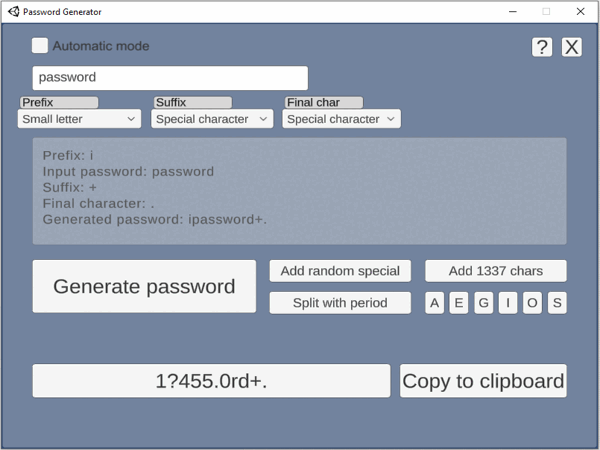Open the Prefix dropdown showing Small letter
Viewport: 600px width, 450px height.
click(x=79, y=119)
